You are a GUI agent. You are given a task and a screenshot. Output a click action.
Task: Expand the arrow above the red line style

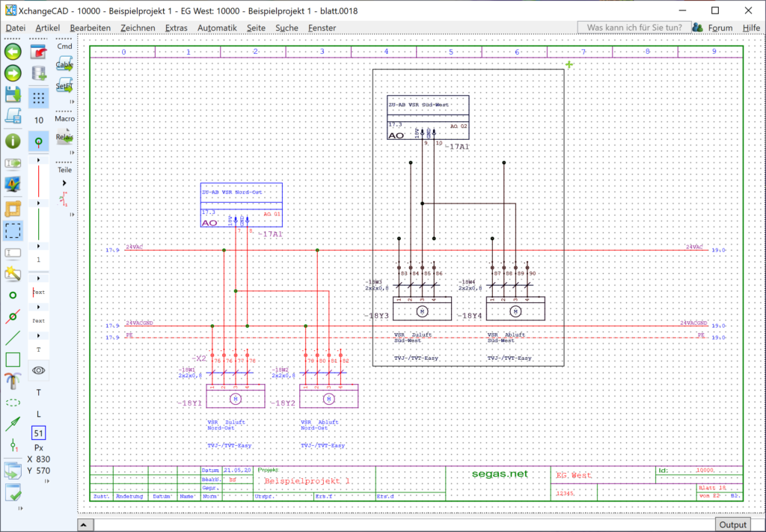click(39, 160)
